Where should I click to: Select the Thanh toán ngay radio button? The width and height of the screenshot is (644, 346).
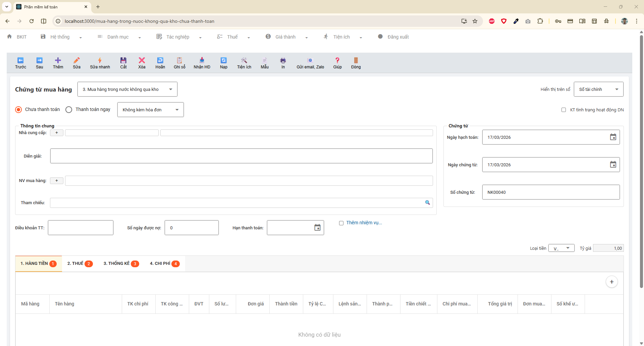69,110
